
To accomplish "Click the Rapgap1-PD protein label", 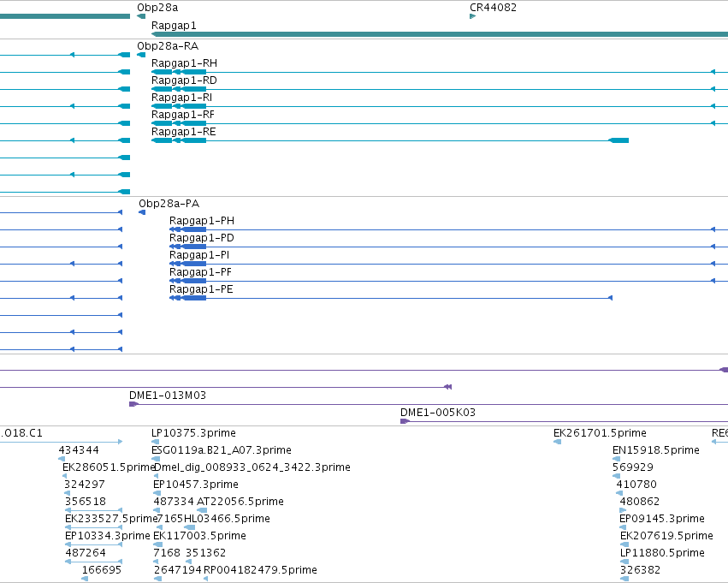I will pos(202,238).
